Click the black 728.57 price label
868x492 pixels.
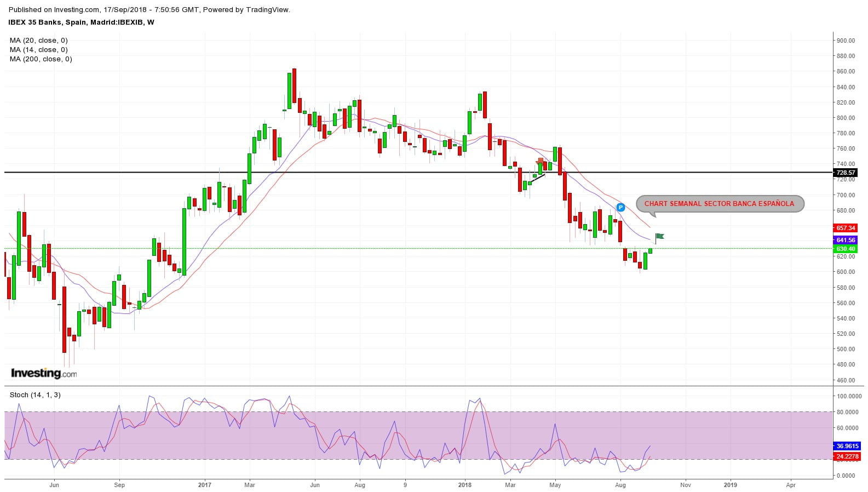click(x=846, y=173)
